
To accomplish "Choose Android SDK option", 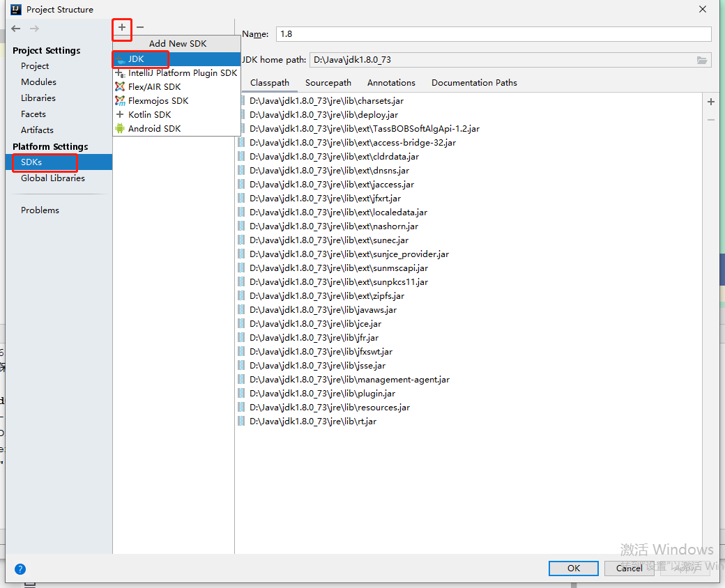I will (176, 128).
